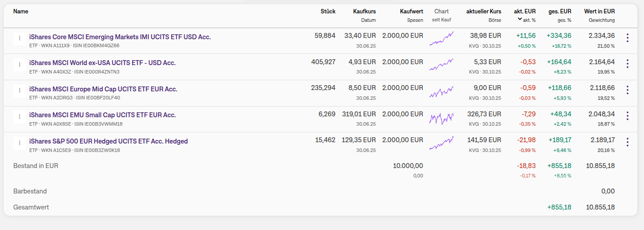
Task: Sort table by ges. EUR column header
Action: pyautogui.click(x=560, y=12)
